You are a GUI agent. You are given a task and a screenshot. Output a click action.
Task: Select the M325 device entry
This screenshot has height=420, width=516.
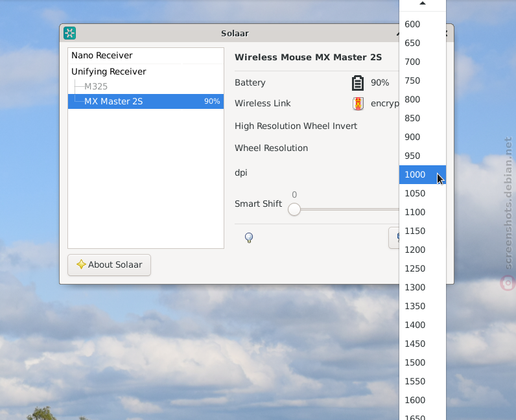point(146,86)
